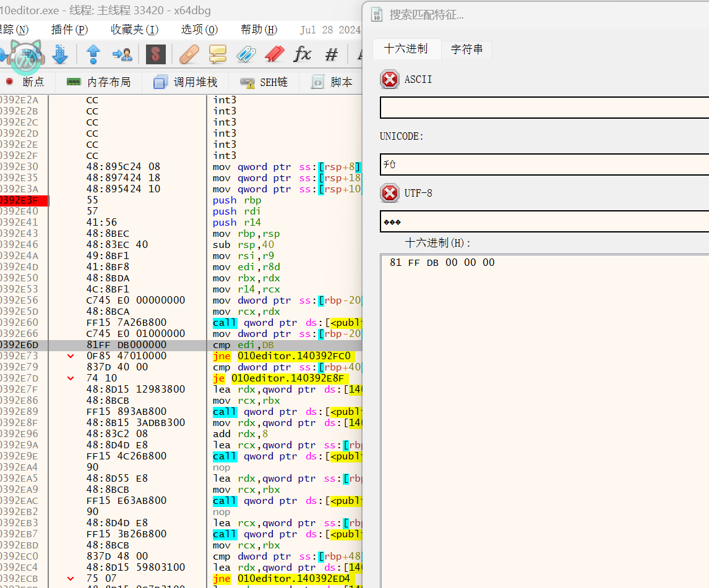Click the red error icon beside UTF-8
Screen dimensions: 709x588
[x=390, y=194]
